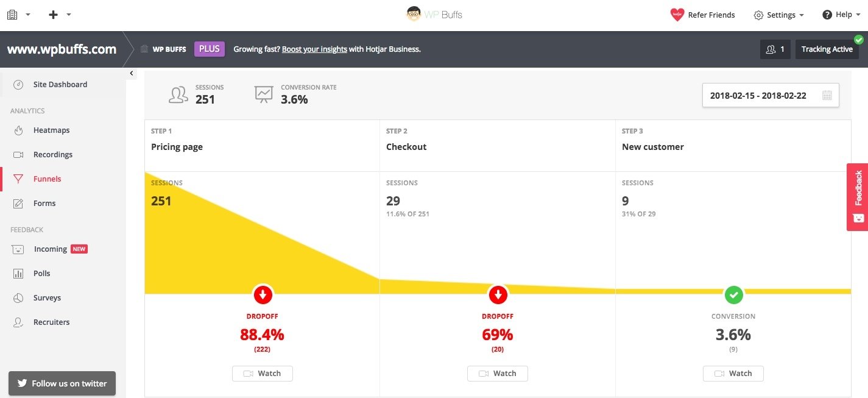Click the www.wpbuffs.com site name
Screen dimensions: 868x398
pyautogui.click(x=62, y=49)
